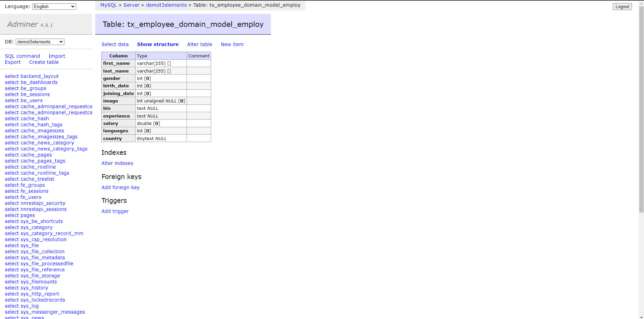The image size is (644, 319).
Task: Click Add foreign key link
Action: pyautogui.click(x=120, y=187)
